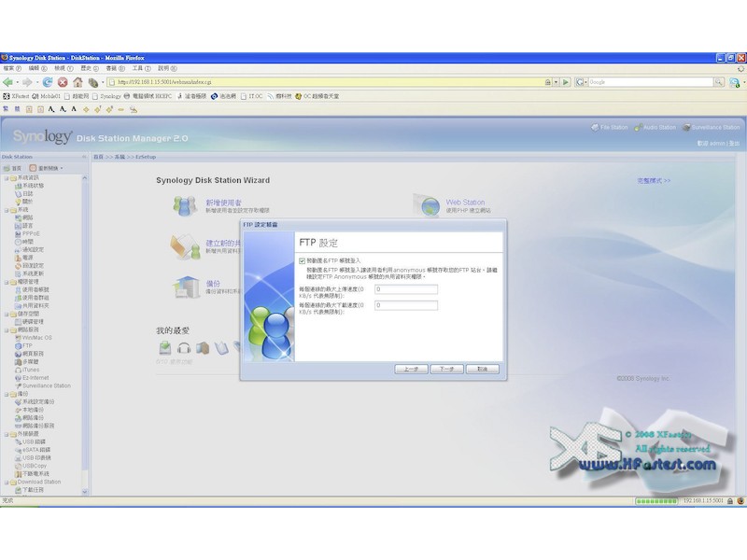Open the 工具 (Tools) menu
This screenshot has width=747, height=560.
click(141, 68)
